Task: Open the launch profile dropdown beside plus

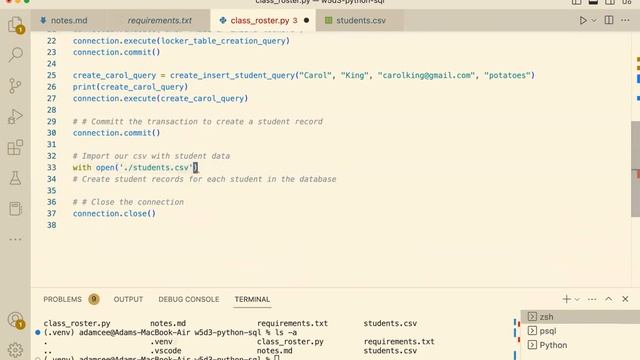Action: 577,299
